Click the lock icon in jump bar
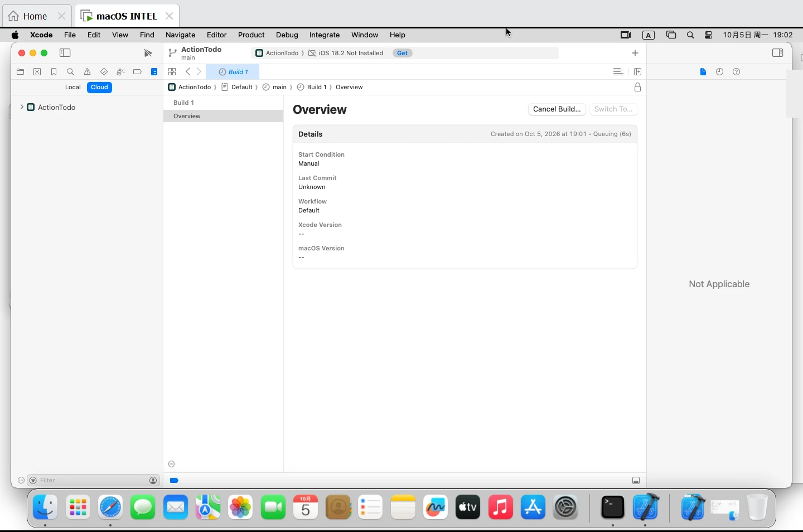Image resolution: width=803 pixels, height=532 pixels. (x=638, y=88)
